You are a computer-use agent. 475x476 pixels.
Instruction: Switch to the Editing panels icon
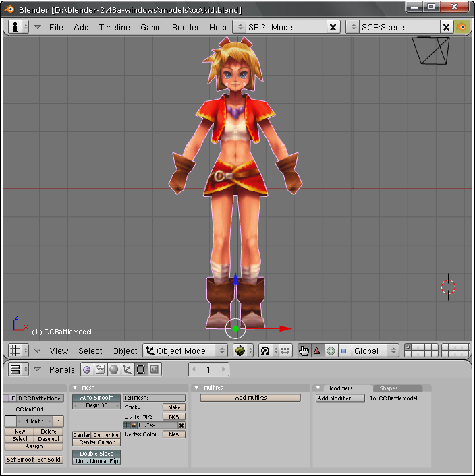coord(140,369)
